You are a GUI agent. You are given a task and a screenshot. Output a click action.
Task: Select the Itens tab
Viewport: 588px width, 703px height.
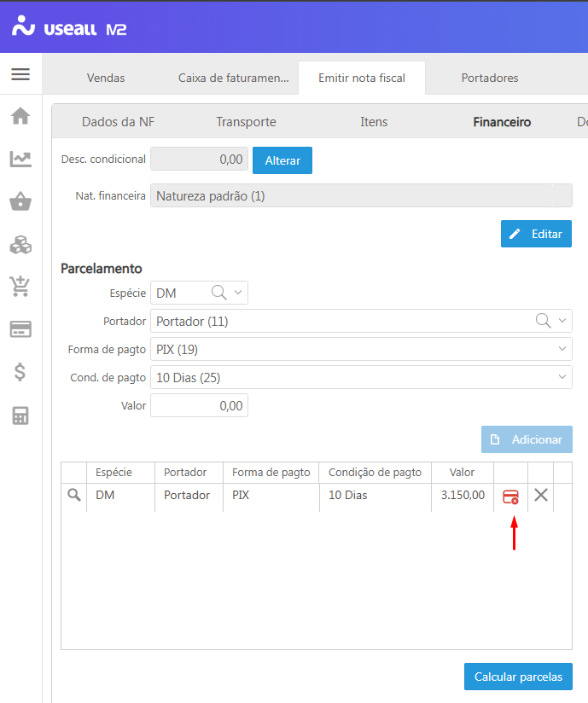(374, 122)
